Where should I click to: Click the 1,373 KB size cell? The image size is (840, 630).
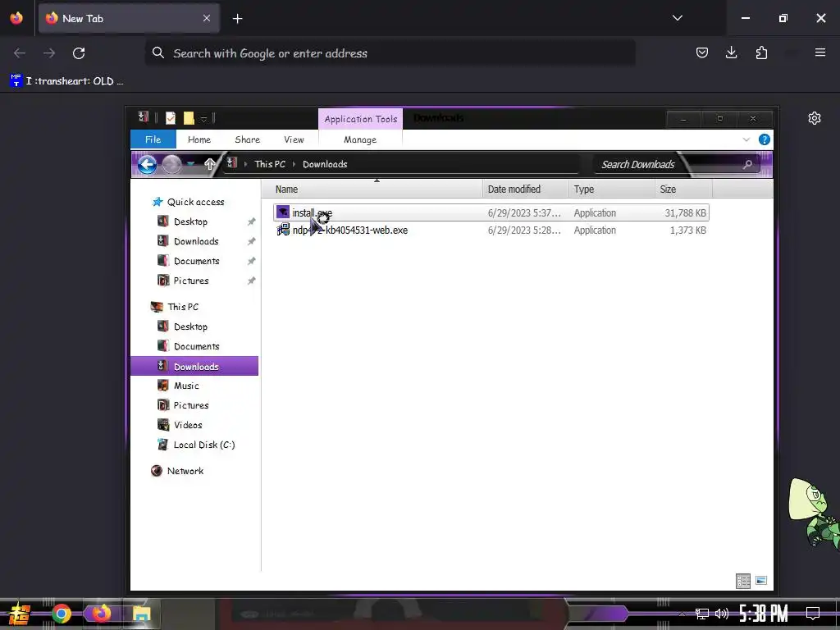click(688, 231)
